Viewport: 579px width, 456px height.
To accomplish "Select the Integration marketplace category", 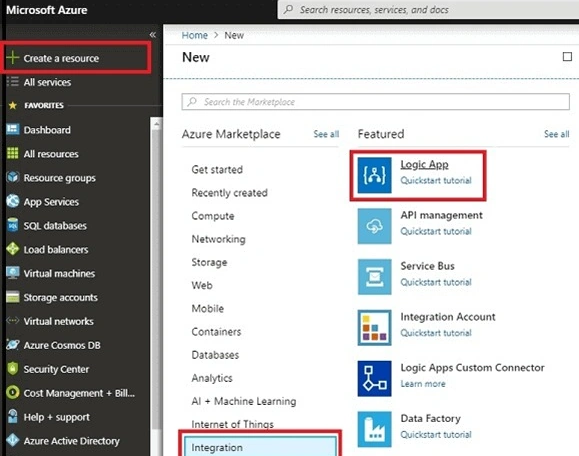I will click(x=260, y=446).
